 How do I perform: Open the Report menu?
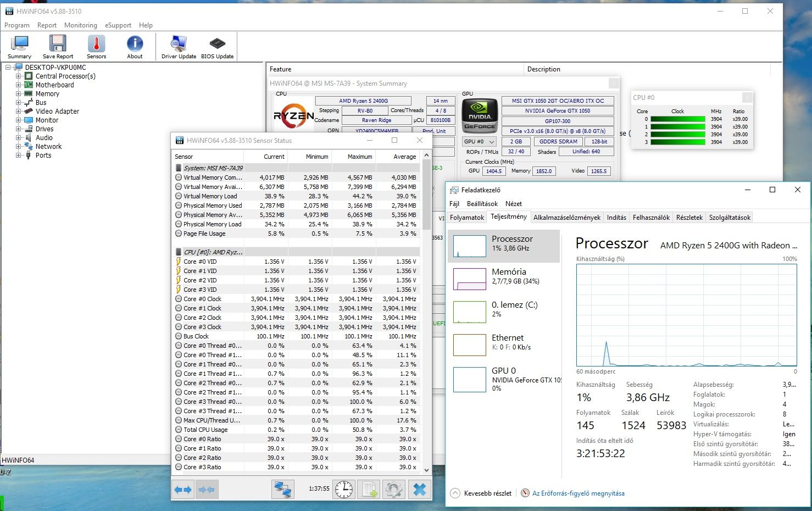[x=47, y=25]
